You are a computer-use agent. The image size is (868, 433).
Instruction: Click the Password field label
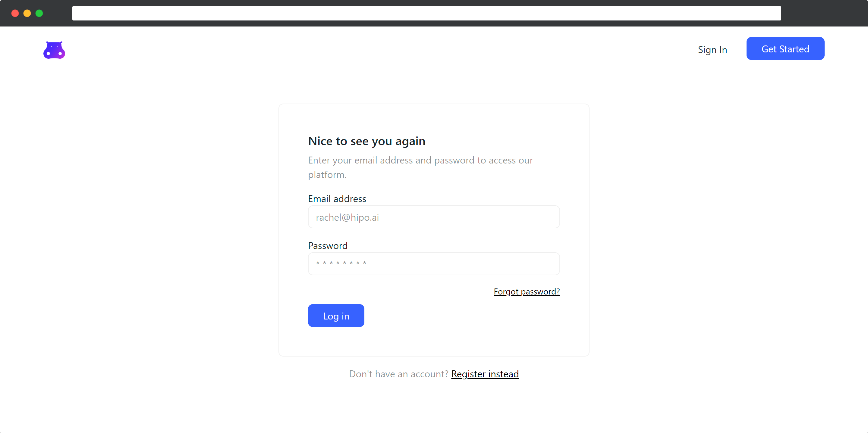tap(328, 245)
